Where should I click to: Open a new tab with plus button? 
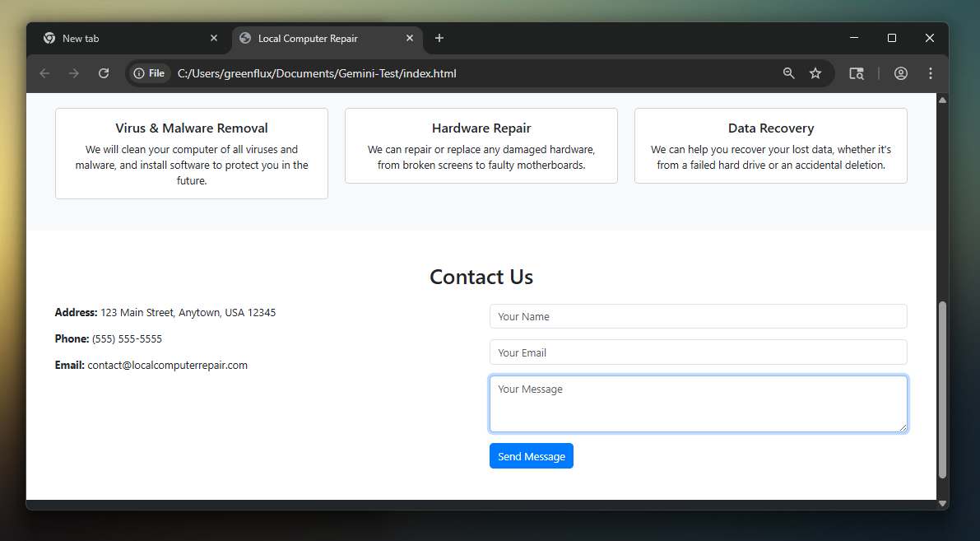click(x=439, y=38)
